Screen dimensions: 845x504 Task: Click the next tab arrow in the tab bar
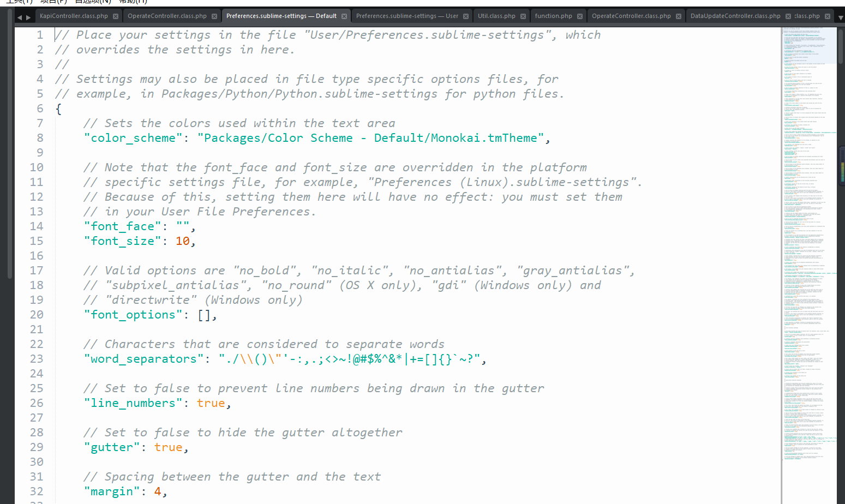(28, 17)
